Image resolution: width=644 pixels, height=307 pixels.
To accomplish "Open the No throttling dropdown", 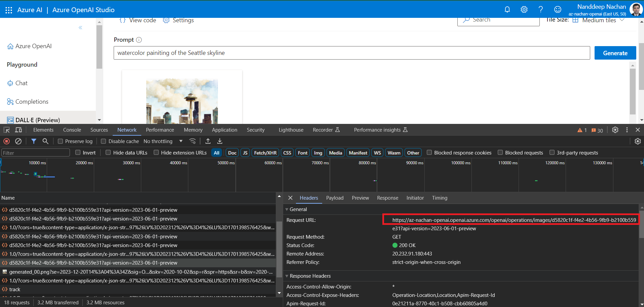I will coord(163,141).
